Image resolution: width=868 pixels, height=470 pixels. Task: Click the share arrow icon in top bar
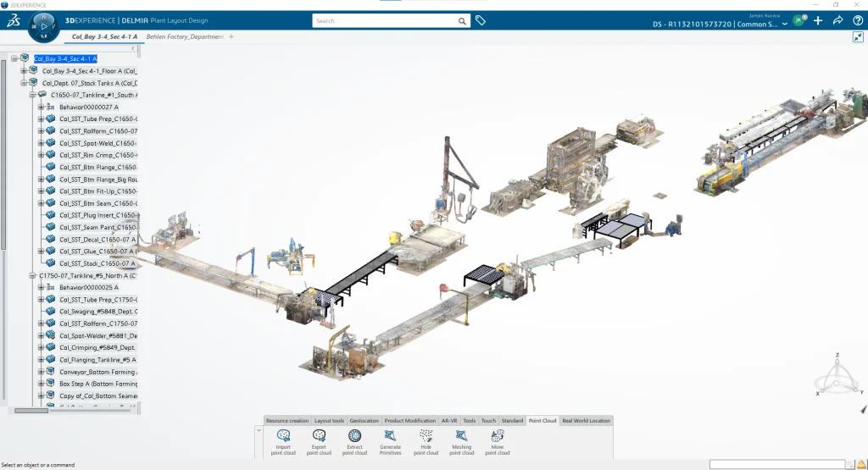tap(837, 20)
